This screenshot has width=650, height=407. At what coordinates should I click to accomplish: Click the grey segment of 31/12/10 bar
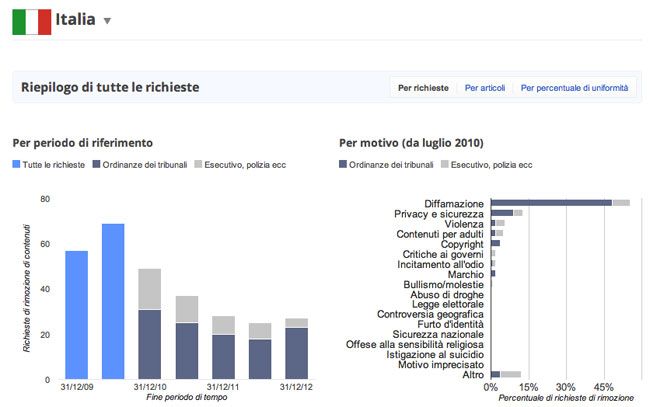tap(150, 289)
